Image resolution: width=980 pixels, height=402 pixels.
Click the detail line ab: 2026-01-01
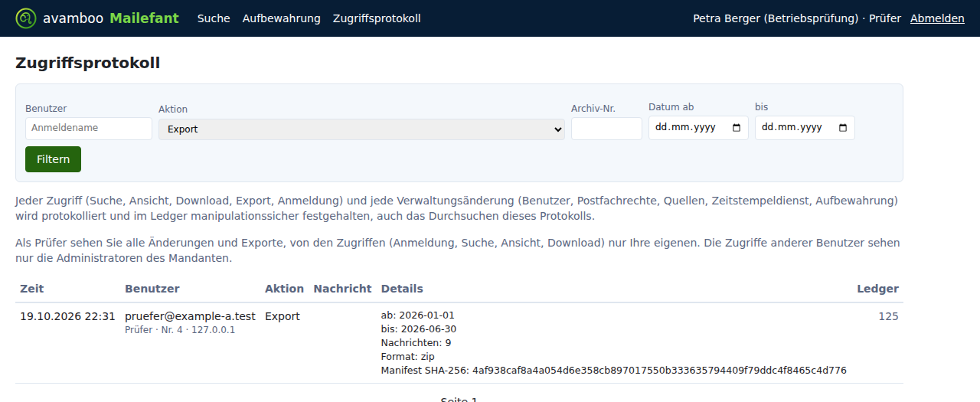pos(418,315)
